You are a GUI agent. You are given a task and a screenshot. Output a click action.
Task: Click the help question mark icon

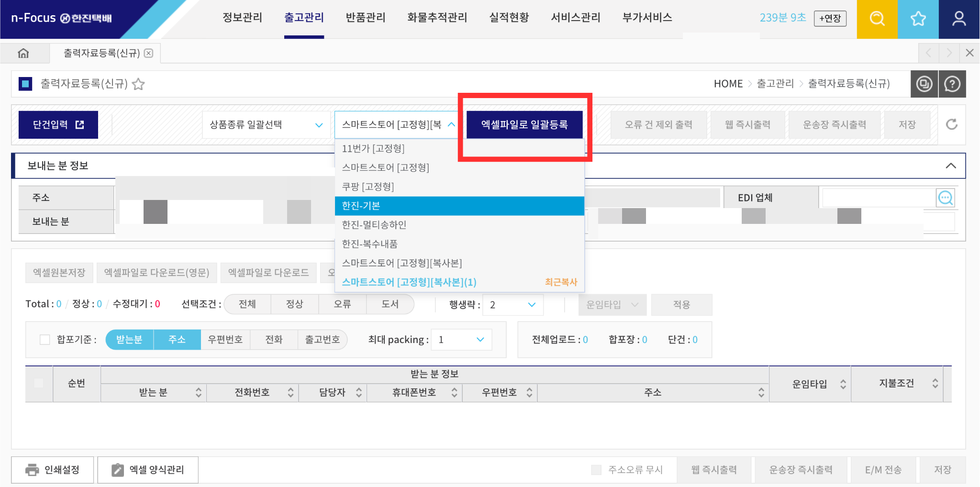952,84
